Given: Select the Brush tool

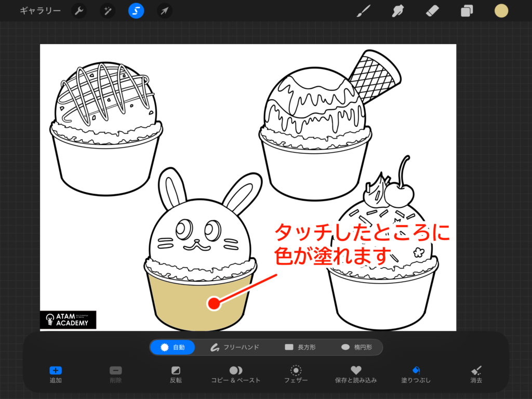Looking at the screenshot, I should click(365, 10).
